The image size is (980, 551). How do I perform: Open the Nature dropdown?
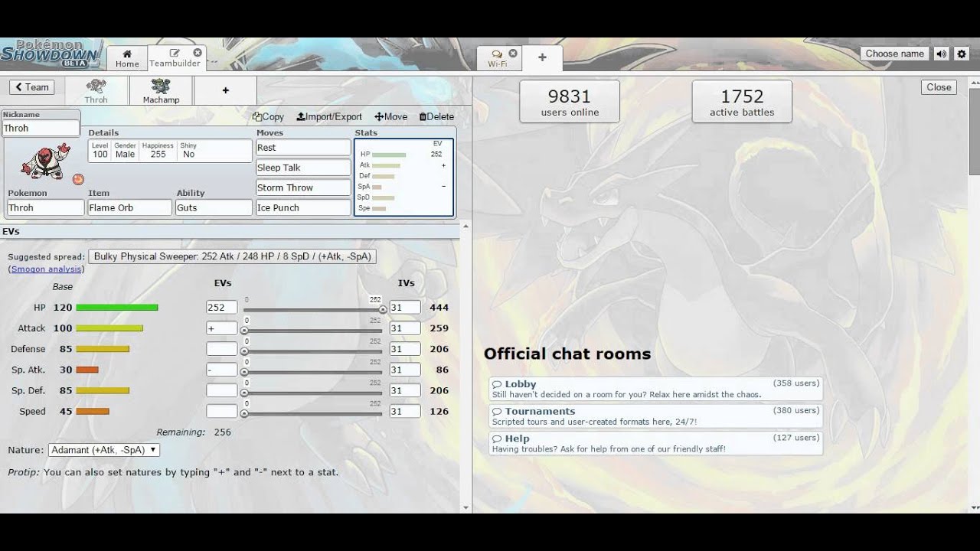click(x=104, y=450)
